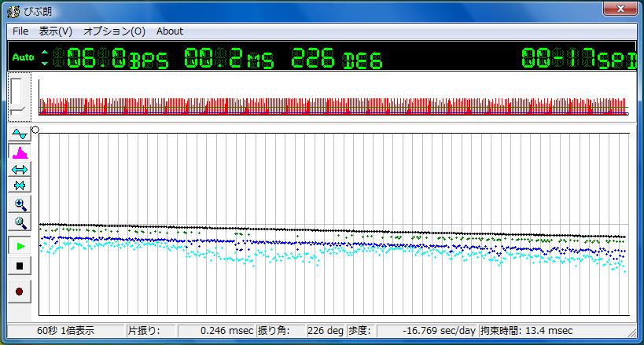Open the File menu
644x345 pixels.
[x=20, y=31]
